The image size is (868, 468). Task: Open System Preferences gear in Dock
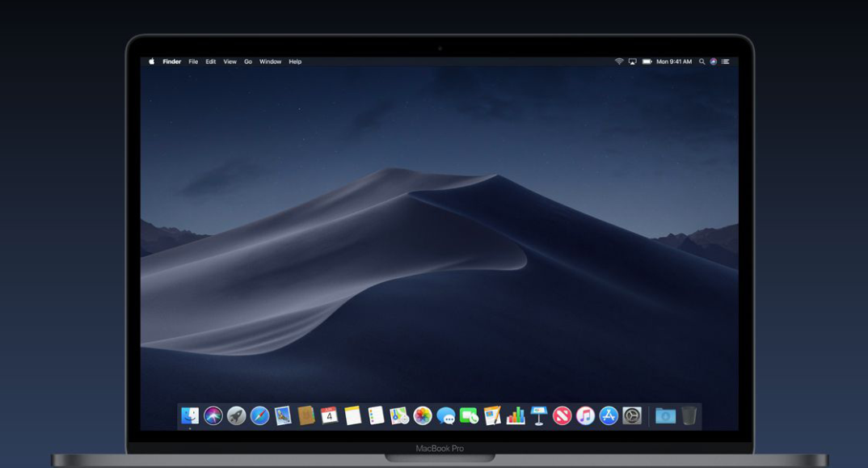click(x=632, y=415)
